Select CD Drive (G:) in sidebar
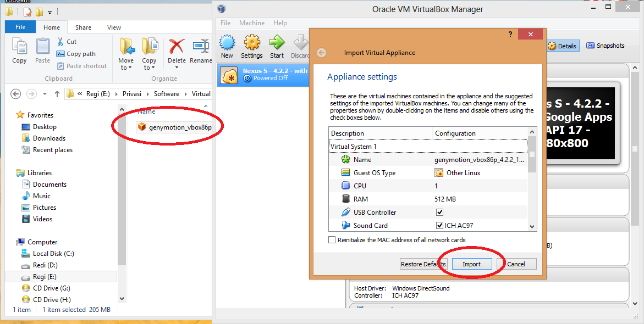Image resolution: width=644 pixels, height=324 pixels. (x=46, y=288)
